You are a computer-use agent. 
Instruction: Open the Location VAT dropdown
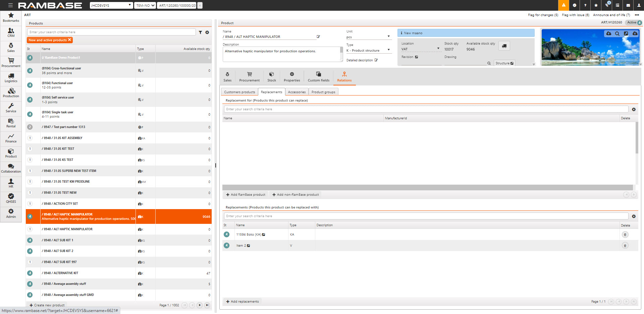[x=420, y=49]
